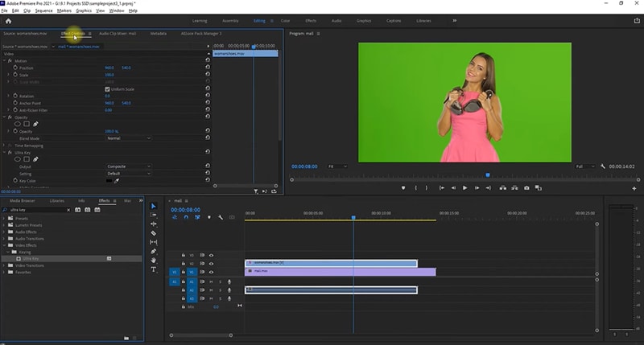Switch to the Metadata tab
The width and height of the screenshot is (644, 345).
click(159, 34)
